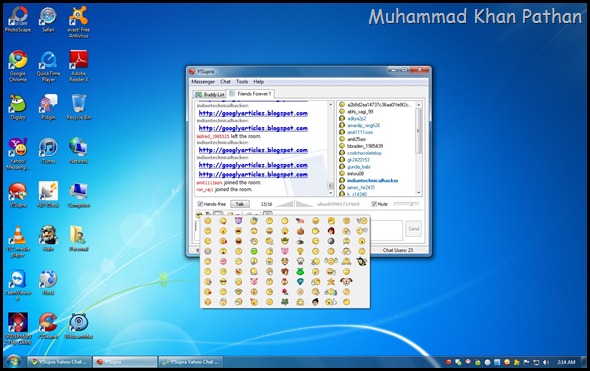Pick the four-leaf clover emoticon

285,302
